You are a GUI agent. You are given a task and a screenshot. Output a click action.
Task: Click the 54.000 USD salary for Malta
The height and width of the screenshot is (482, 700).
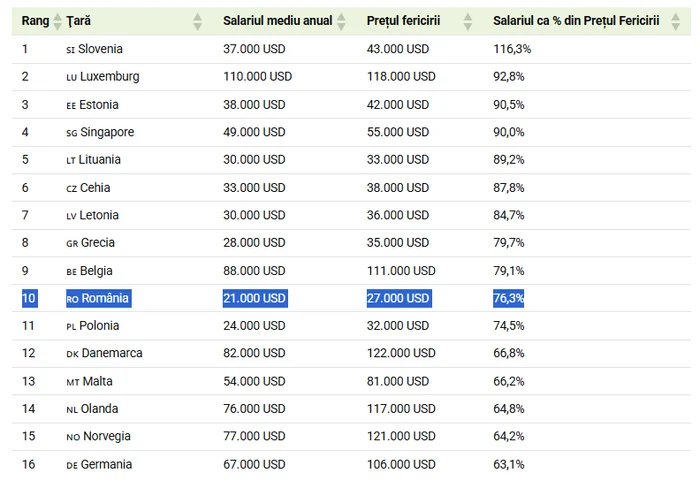(x=254, y=381)
